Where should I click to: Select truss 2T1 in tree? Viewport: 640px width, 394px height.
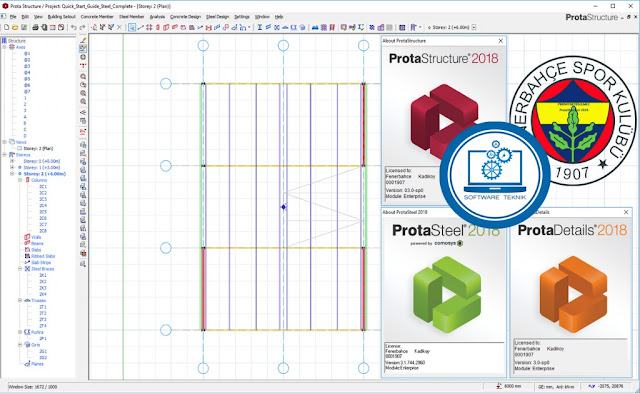point(43,307)
